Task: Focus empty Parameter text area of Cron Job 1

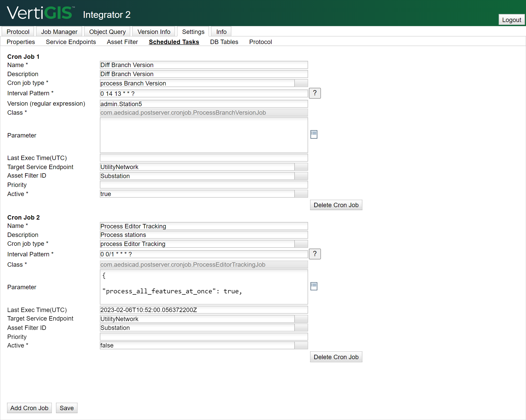Action: (x=204, y=135)
